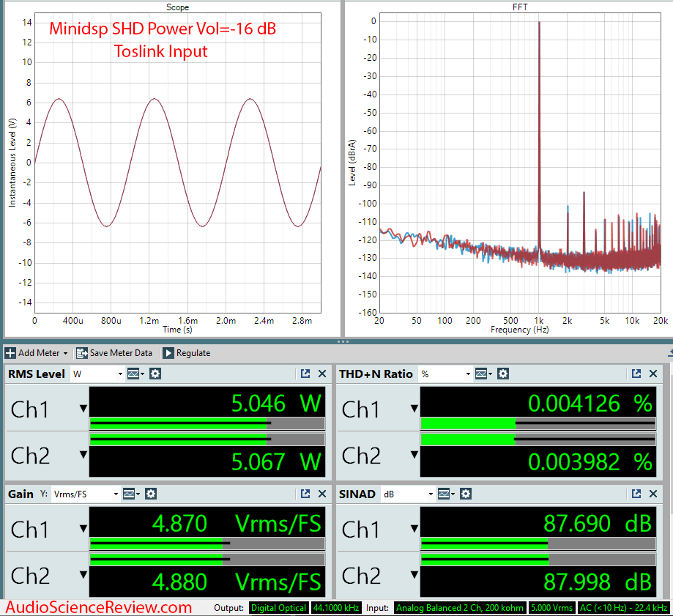Viewport: 673px width, 616px height.
Task: Click the 87.998 dB SINAD reading
Action: point(598,582)
